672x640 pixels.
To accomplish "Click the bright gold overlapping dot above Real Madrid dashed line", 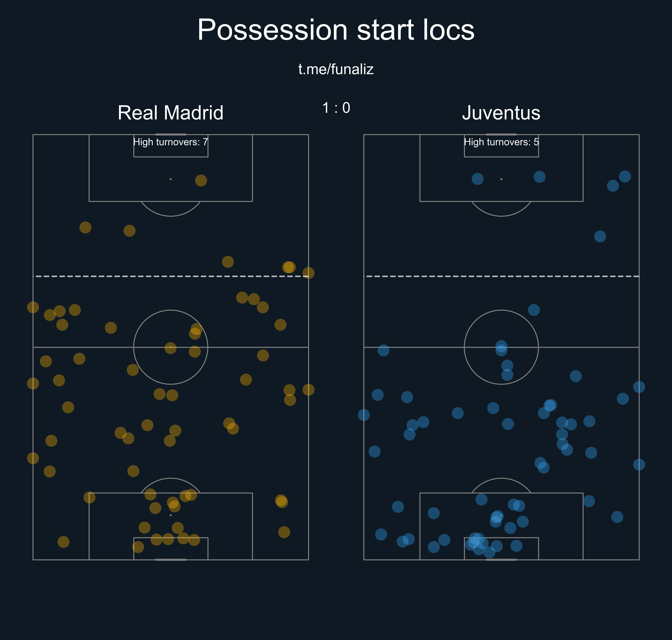I will coord(289,267).
